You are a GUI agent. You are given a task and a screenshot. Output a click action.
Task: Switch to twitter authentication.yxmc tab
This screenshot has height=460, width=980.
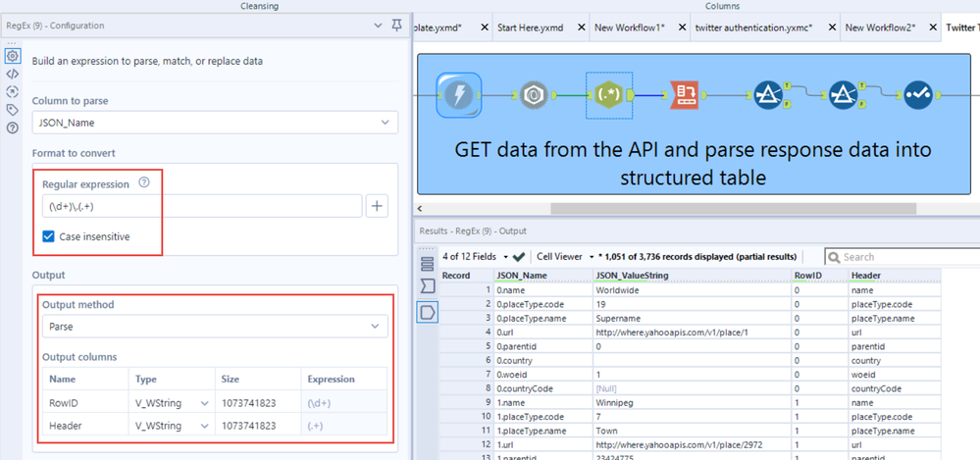coord(752,27)
